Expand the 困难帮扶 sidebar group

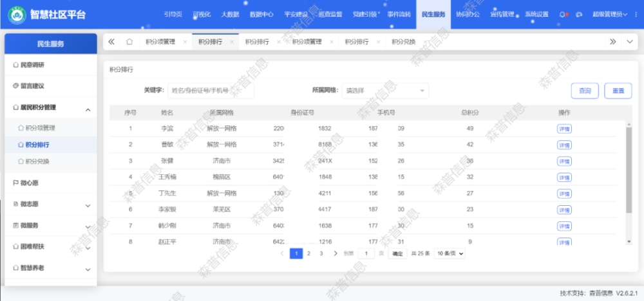(88, 248)
